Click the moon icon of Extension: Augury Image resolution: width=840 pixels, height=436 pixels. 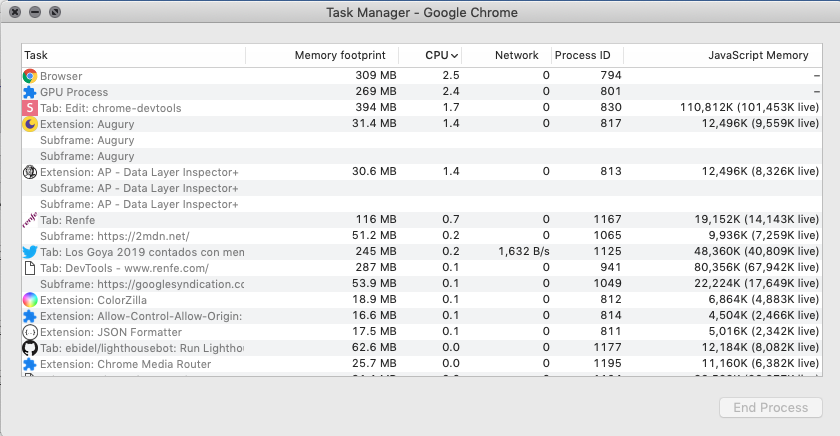(x=30, y=124)
